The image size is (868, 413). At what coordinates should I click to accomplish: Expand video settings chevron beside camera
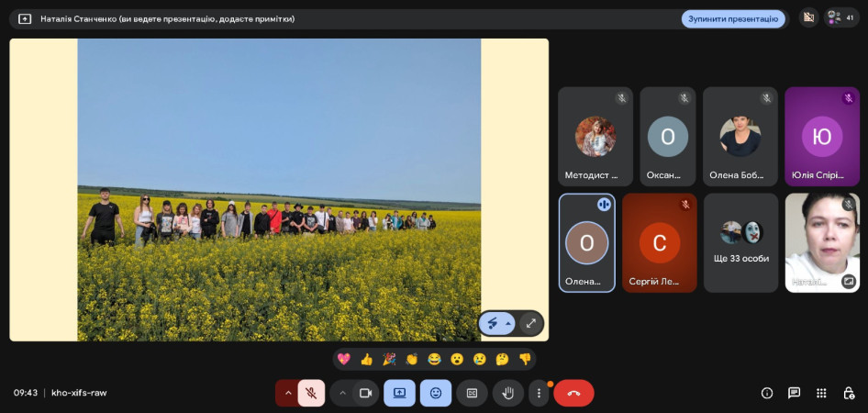click(342, 393)
